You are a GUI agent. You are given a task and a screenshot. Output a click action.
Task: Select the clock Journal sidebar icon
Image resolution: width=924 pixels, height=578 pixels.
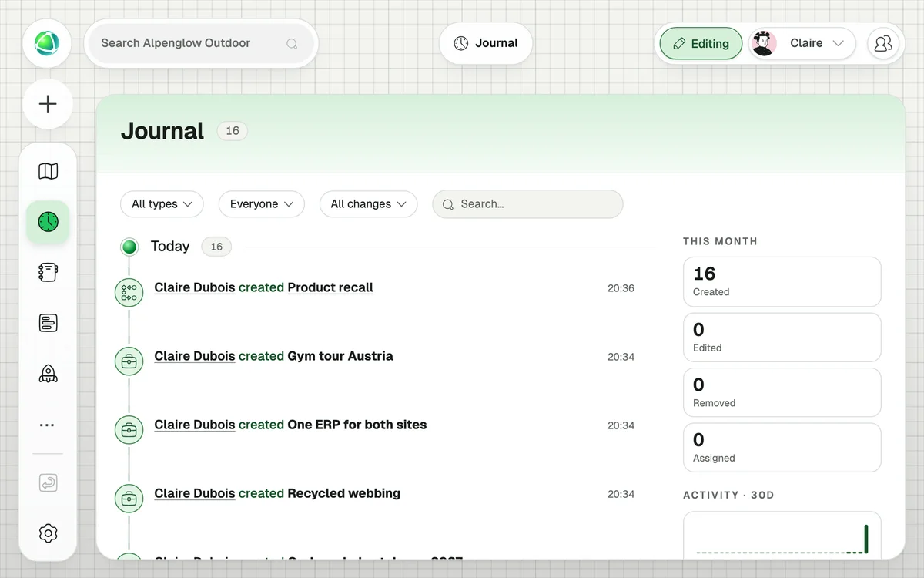click(x=48, y=222)
